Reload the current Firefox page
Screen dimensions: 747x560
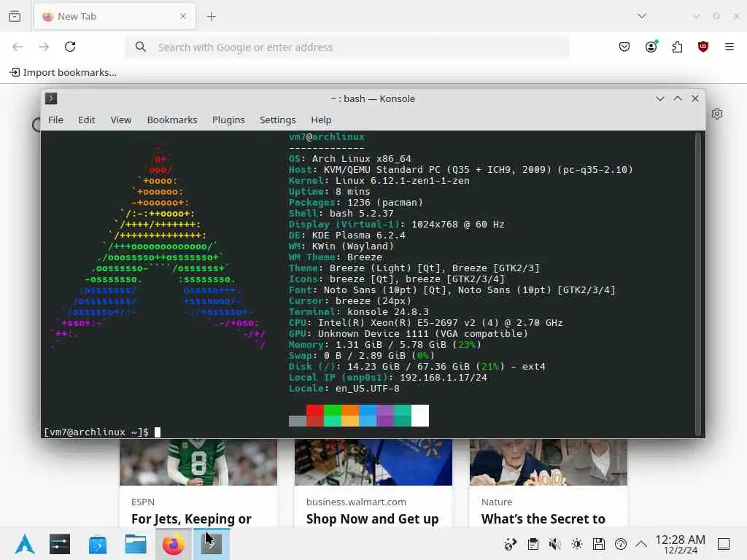(70, 47)
